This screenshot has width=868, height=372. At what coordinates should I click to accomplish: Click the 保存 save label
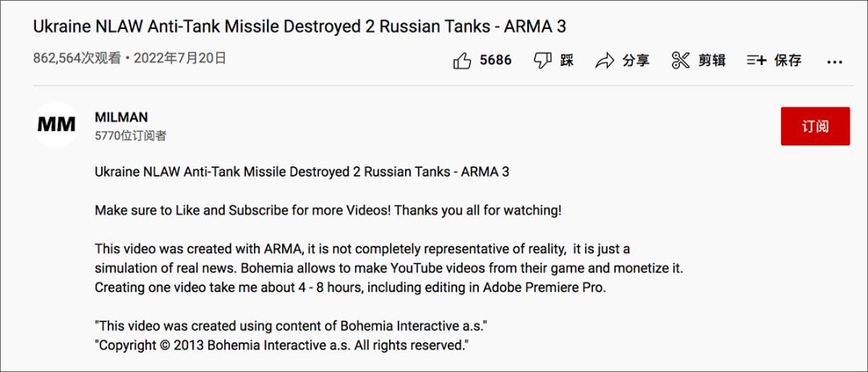tap(788, 60)
